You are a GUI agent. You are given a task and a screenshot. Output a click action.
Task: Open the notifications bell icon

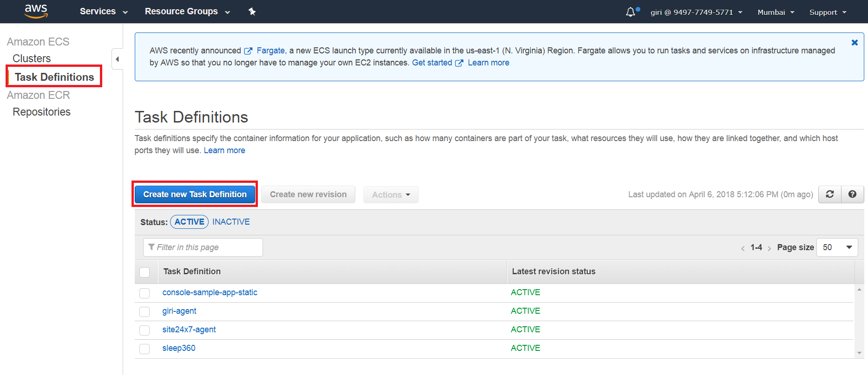[631, 12]
